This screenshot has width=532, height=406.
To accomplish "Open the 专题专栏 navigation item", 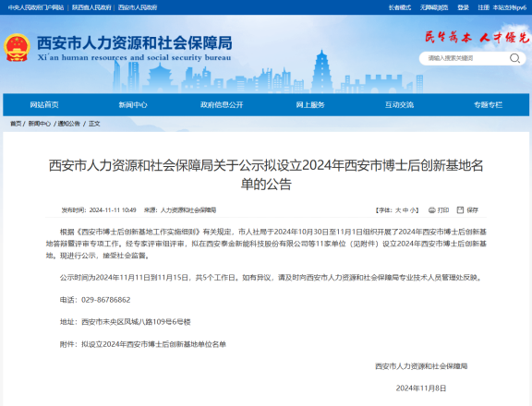I will coord(488,104).
